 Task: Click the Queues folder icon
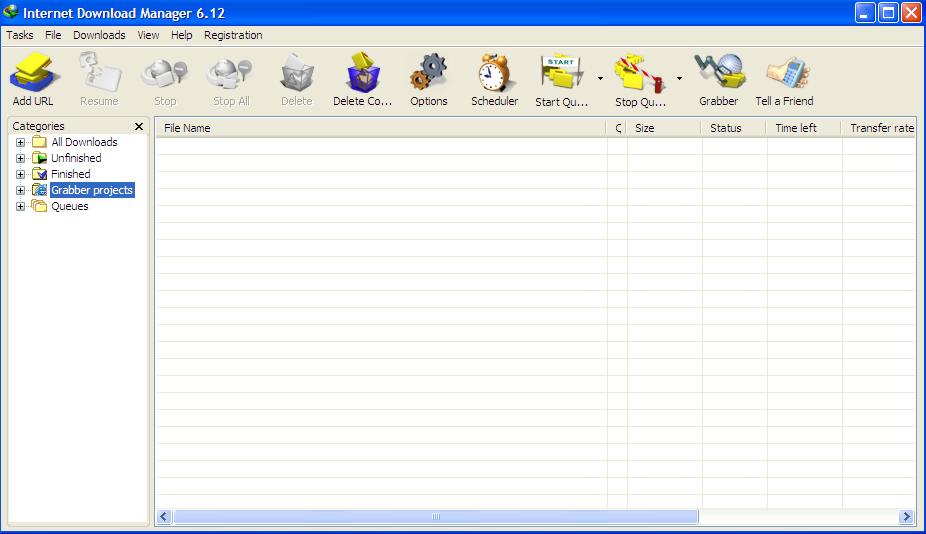tap(39, 206)
